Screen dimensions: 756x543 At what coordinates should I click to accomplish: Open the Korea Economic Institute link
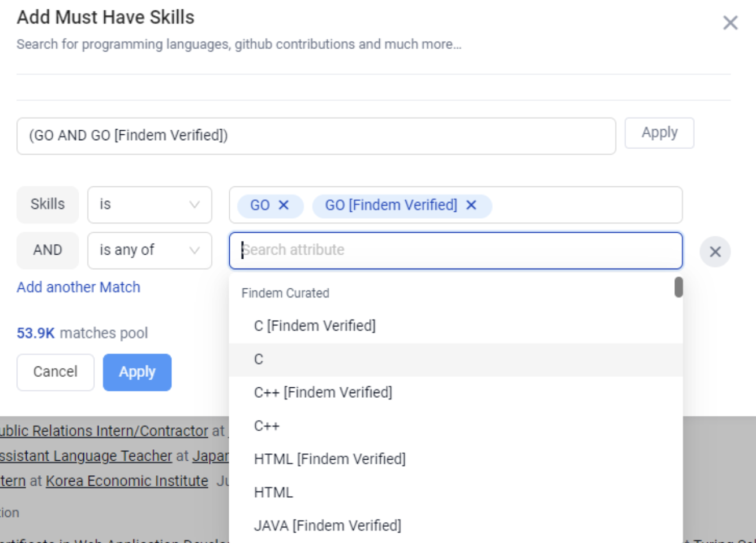(127, 481)
